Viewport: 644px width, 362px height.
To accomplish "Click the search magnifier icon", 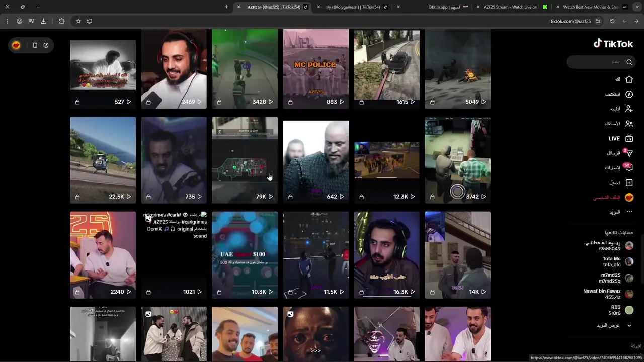I will [x=629, y=62].
